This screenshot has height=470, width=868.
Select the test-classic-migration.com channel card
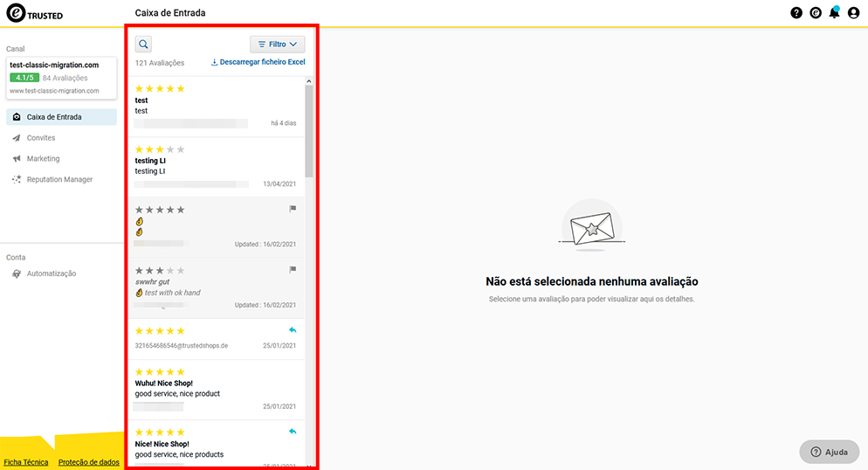tap(61, 78)
